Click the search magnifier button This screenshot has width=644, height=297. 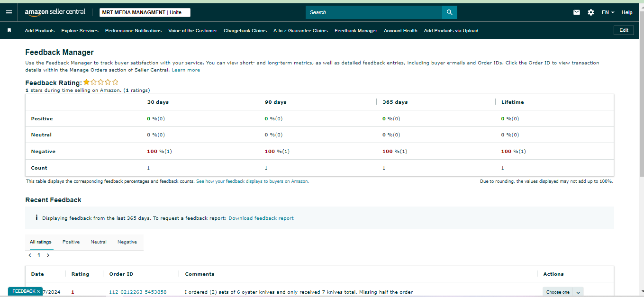coord(449,12)
